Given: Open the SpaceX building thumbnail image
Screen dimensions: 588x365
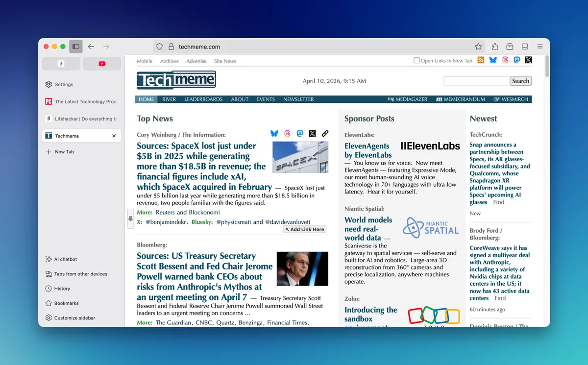Looking at the screenshot, I should pyautogui.click(x=300, y=157).
